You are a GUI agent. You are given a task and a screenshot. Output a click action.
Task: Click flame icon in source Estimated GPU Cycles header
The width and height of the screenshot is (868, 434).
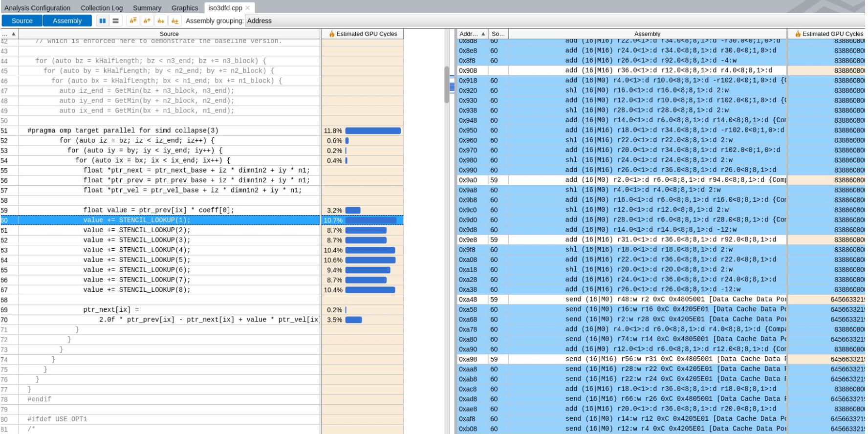332,34
